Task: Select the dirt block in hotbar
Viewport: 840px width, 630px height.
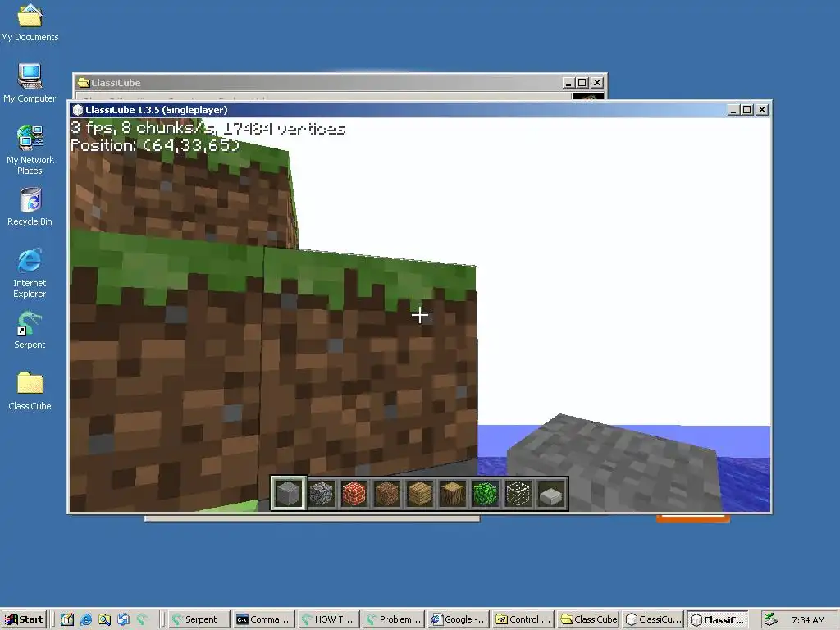Action: tap(387, 493)
